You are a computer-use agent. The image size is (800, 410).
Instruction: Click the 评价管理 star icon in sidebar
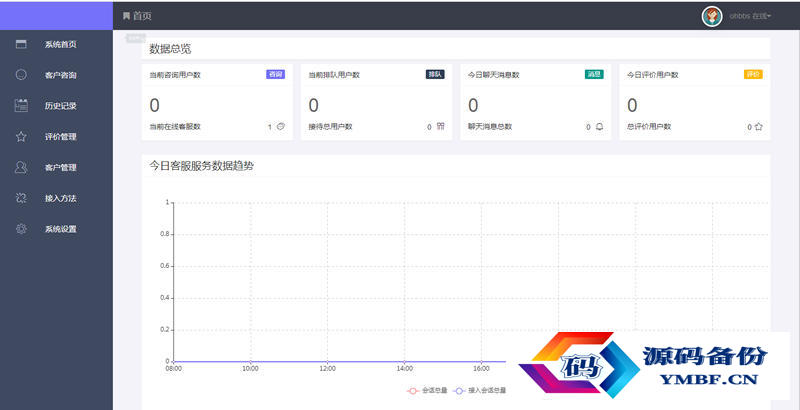(21, 137)
